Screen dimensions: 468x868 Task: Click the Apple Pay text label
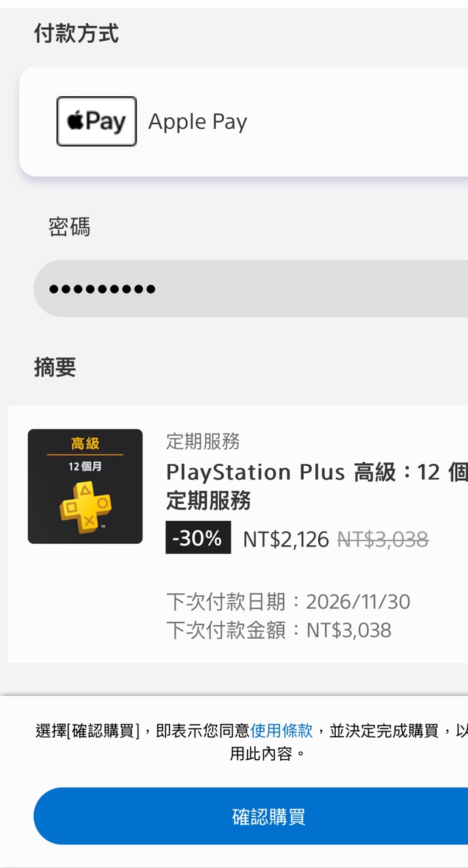(x=197, y=122)
